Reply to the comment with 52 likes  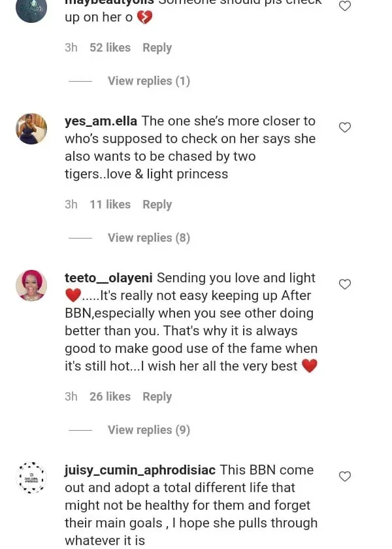coord(157,48)
